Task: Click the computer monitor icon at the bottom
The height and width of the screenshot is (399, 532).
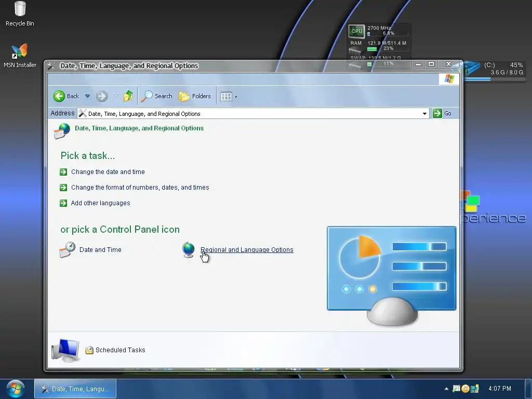Action: pos(65,350)
